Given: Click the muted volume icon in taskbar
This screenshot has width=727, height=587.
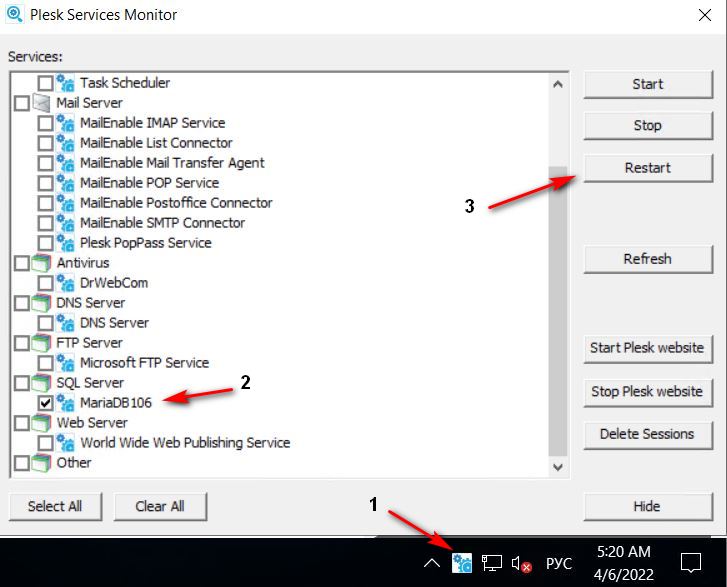Looking at the screenshot, I should click(x=520, y=563).
